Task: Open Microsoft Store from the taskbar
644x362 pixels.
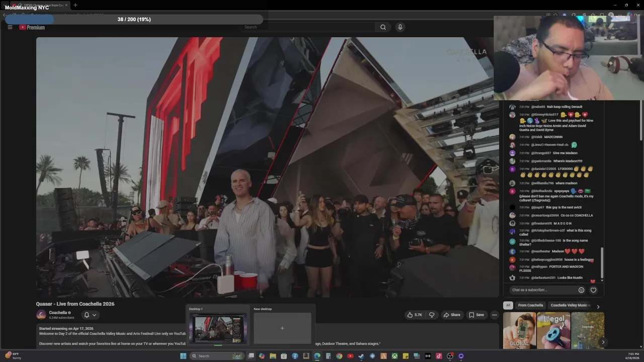Action: (284, 356)
